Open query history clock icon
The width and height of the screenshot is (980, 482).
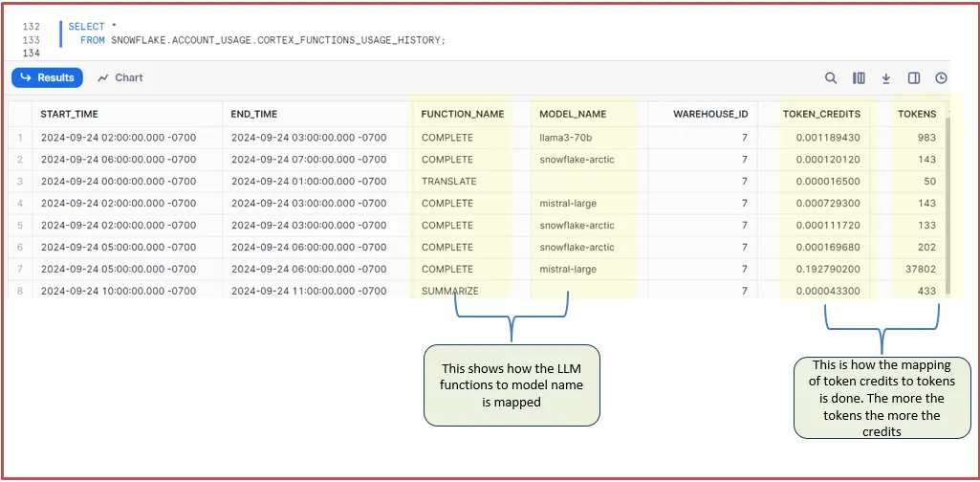point(941,78)
